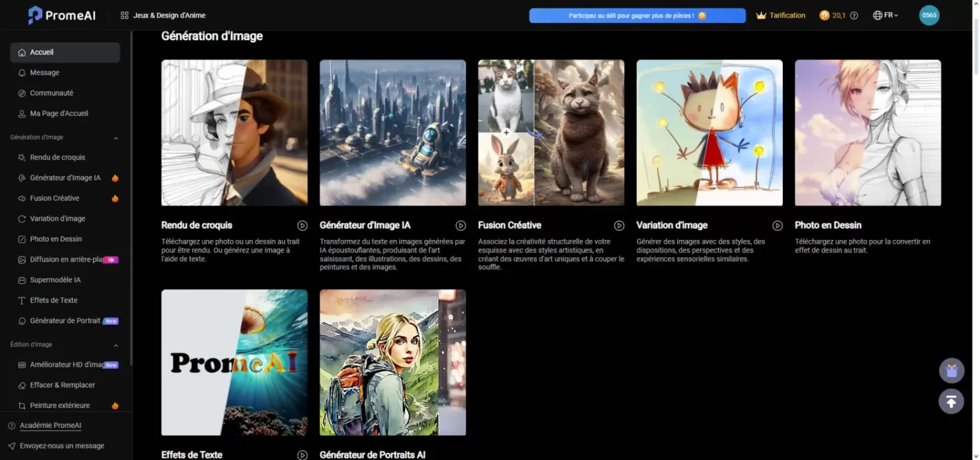980x460 pixels.
Task: Select Accueil in the sidebar
Action: tap(65, 52)
